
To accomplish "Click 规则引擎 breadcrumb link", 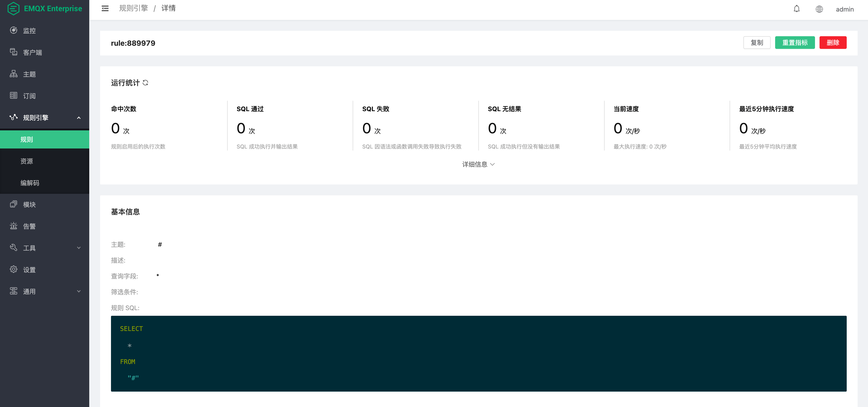I will [x=133, y=8].
